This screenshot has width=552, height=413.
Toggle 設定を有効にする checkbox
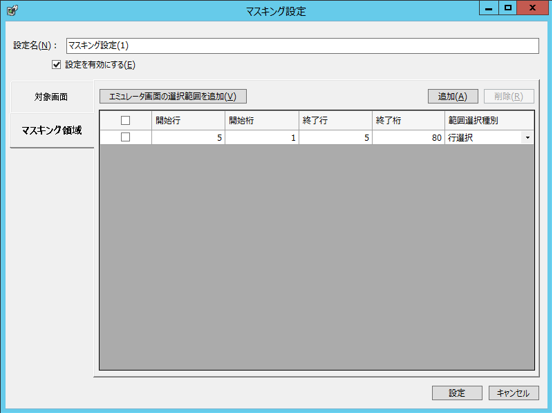coord(56,64)
